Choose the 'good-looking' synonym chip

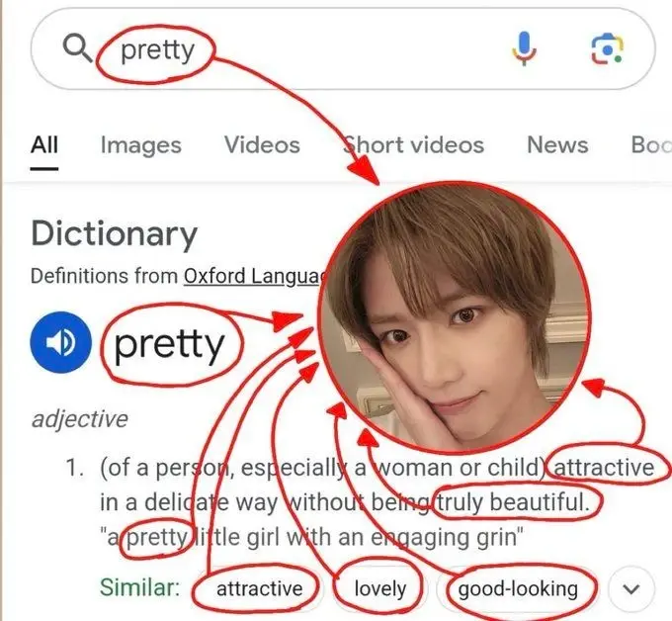tap(518, 589)
